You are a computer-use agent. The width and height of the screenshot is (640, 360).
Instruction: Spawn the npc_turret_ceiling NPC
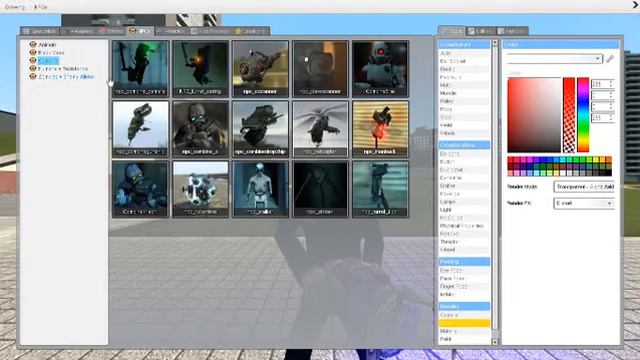pos(200,69)
